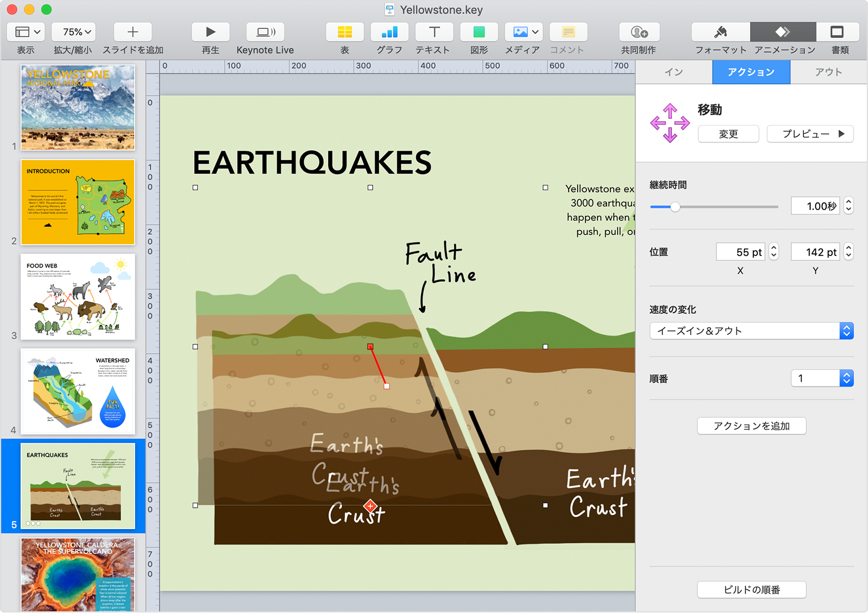
Task: Click the アクションを追加 button
Action: [x=751, y=426]
